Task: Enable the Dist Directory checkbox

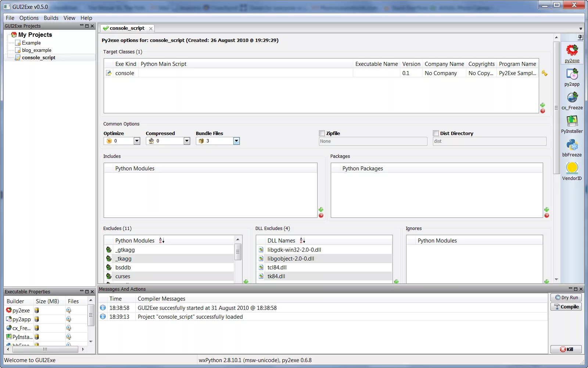Action: pos(436,133)
